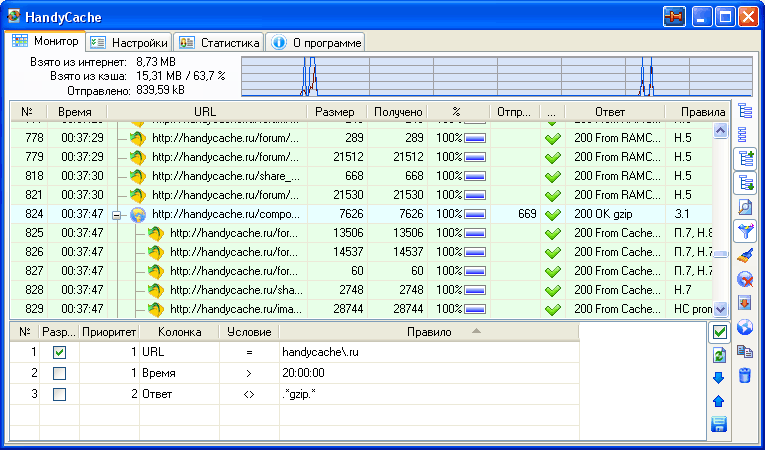Click the Время column header
The image size is (765, 450).
point(76,112)
